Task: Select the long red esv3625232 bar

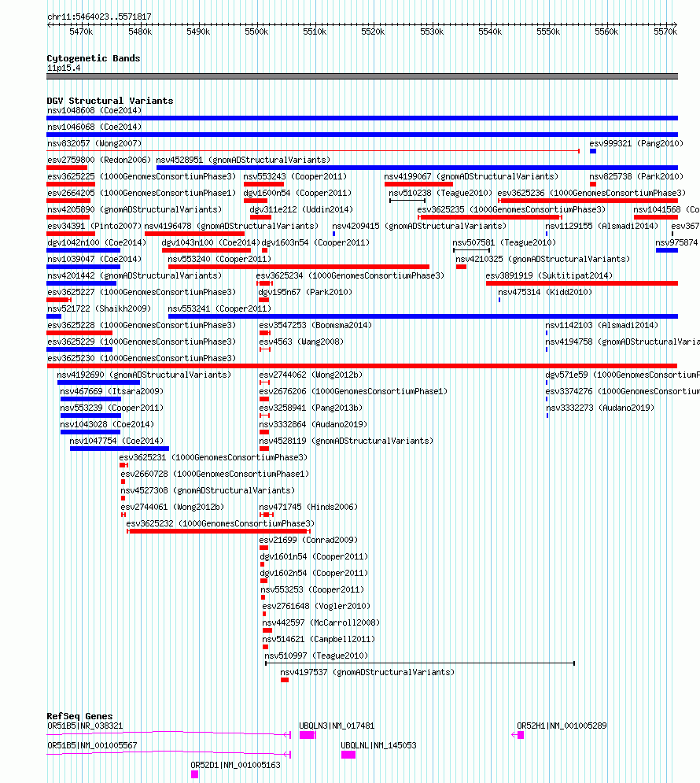Action: click(219, 531)
